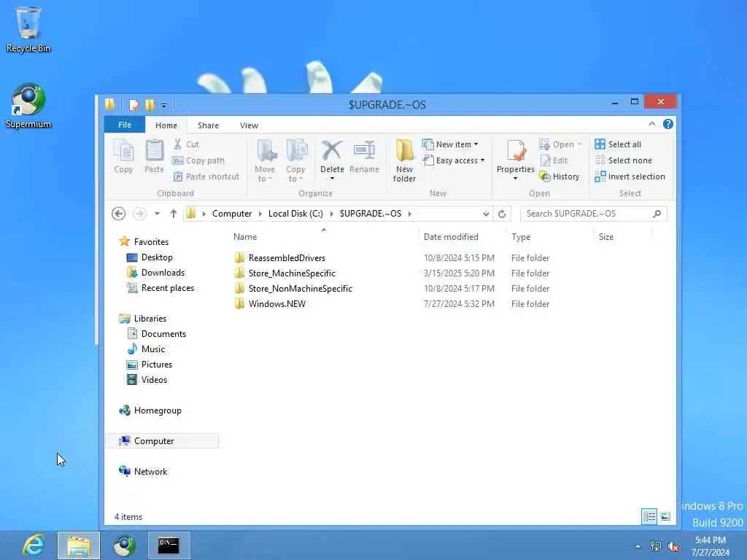Image resolution: width=747 pixels, height=560 pixels.
Task: Open Command Prompt from the taskbar
Action: [x=169, y=545]
